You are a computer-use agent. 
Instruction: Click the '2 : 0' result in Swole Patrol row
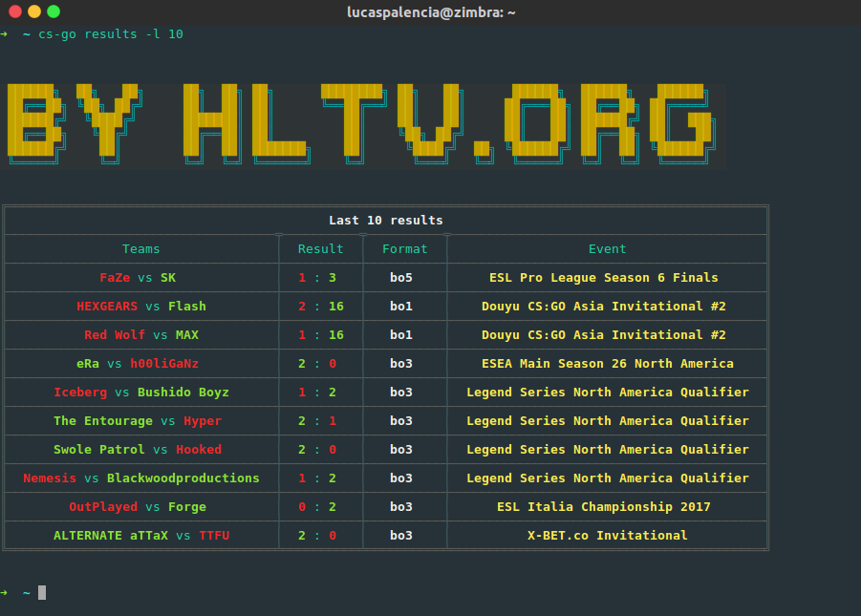317,449
